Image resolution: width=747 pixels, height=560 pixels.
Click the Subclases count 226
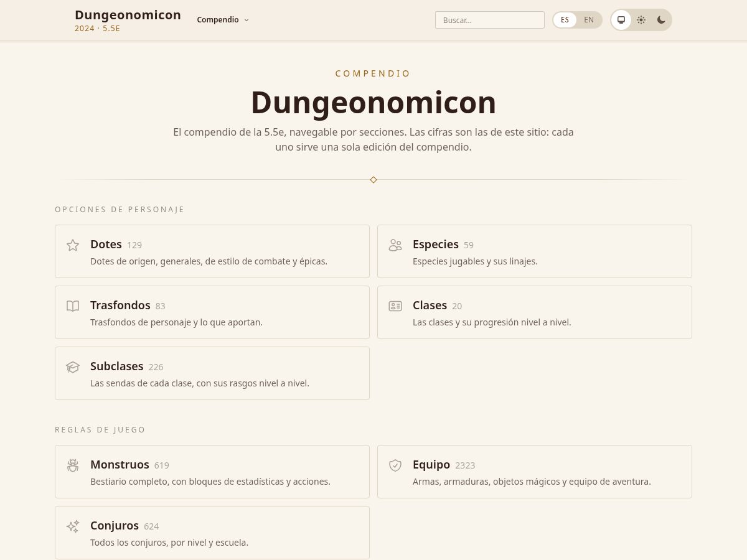click(x=156, y=367)
